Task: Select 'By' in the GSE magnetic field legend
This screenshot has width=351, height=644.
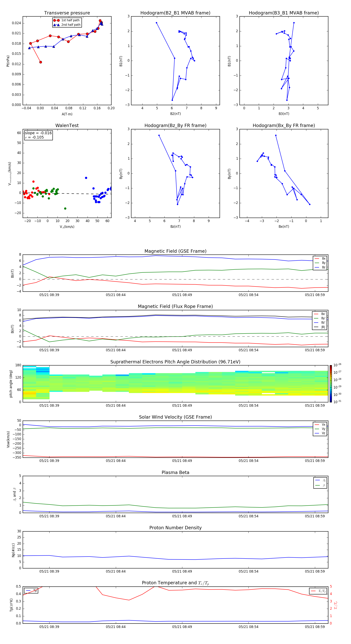Action: point(320,263)
